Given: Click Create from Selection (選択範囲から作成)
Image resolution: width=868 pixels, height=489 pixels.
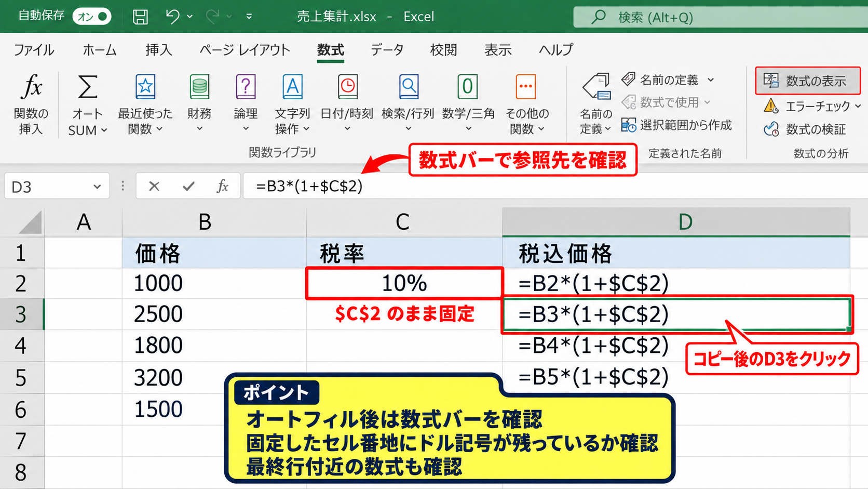Looking at the screenshot, I should tap(677, 125).
